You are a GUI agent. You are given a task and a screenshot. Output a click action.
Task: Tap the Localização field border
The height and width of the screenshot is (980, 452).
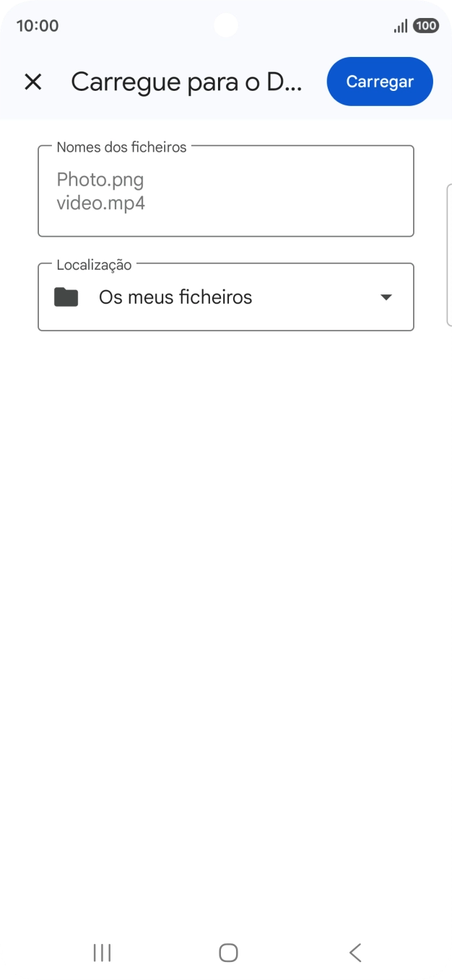click(x=225, y=331)
